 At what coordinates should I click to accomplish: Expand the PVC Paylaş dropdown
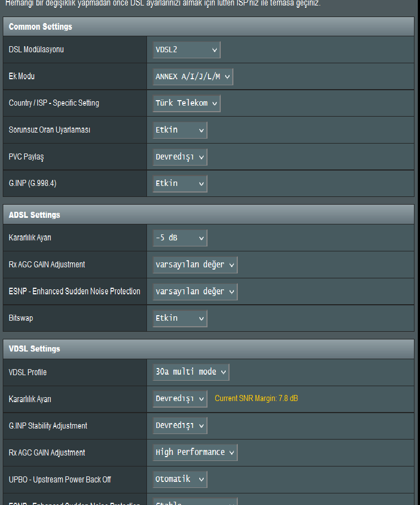tap(180, 157)
